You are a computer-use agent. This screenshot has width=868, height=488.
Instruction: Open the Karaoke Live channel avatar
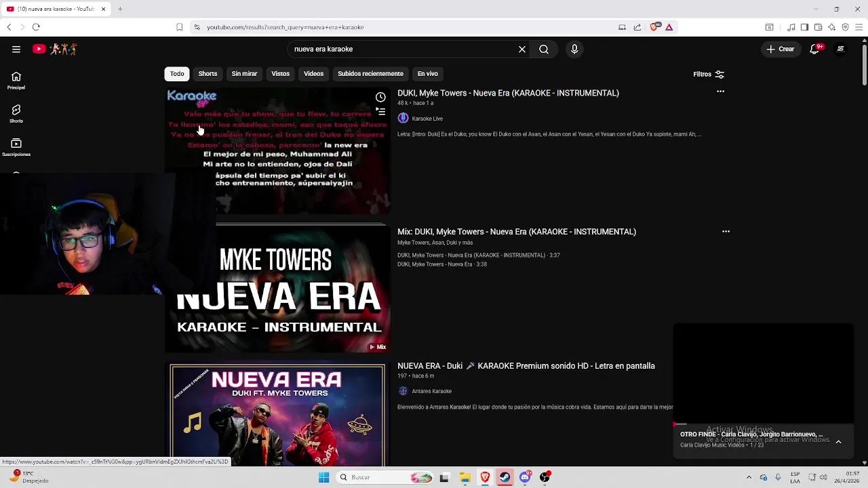[403, 119]
